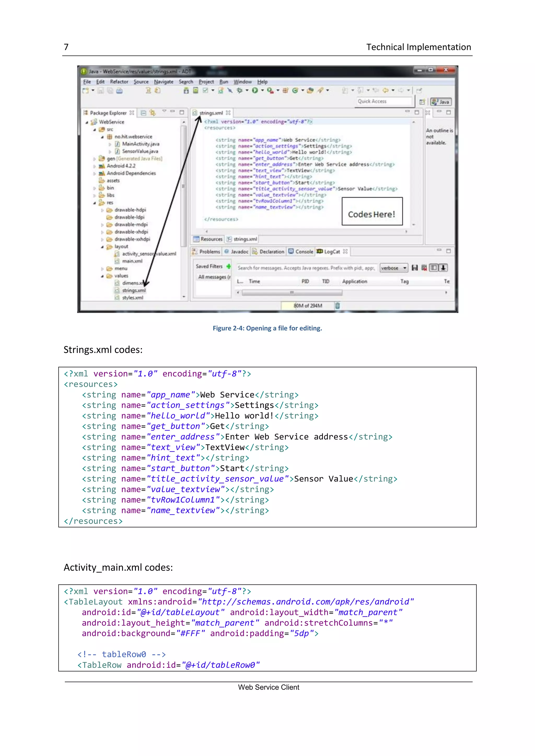
Task: Switch to the Problems tab
Action: [x=206, y=252]
